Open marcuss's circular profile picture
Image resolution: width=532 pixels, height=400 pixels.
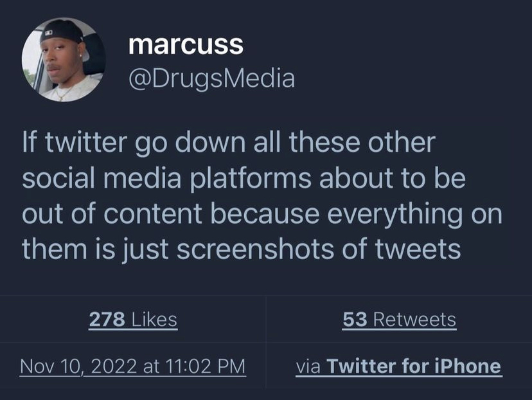click(62, 60)
